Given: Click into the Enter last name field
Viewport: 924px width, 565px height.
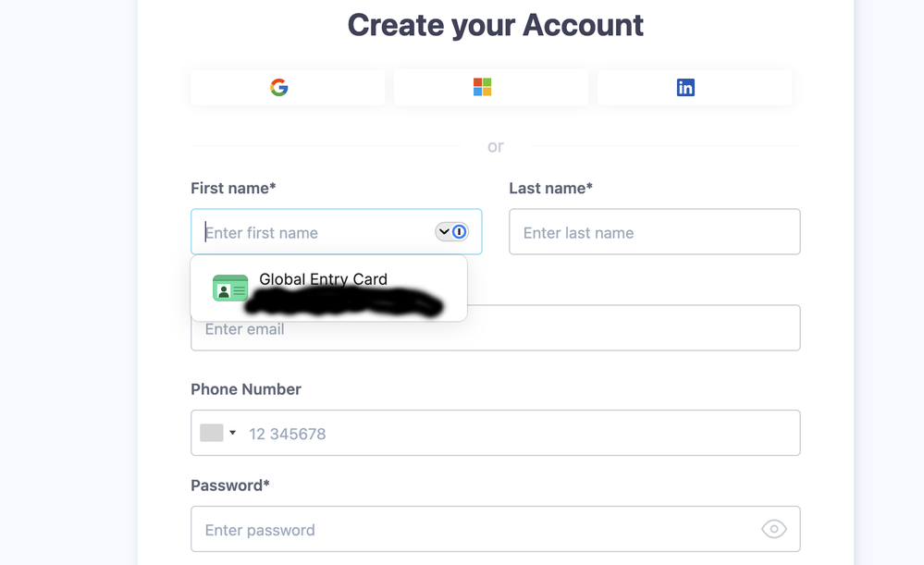Looking at the screenshot, I should click(x=654, y=232).
